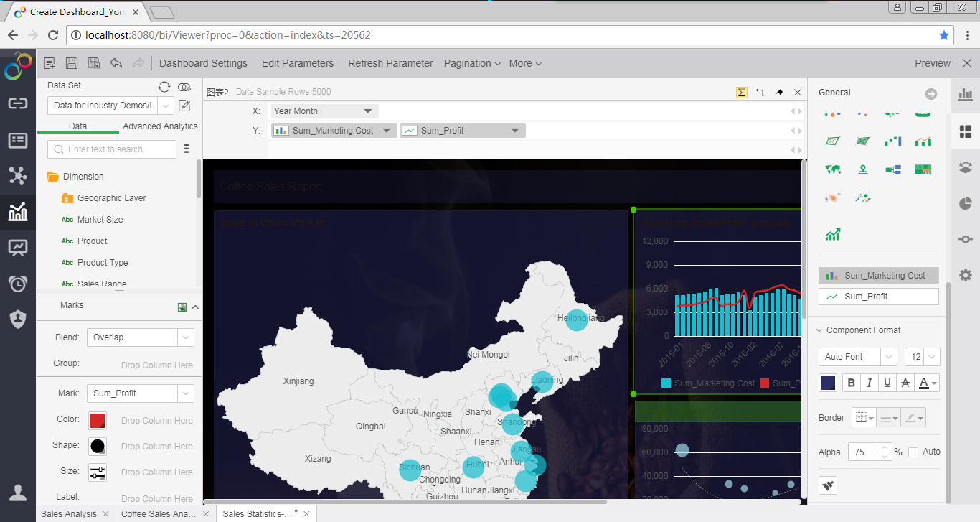
Task: Click the clear format brush button
Action: tap(829, 486)
